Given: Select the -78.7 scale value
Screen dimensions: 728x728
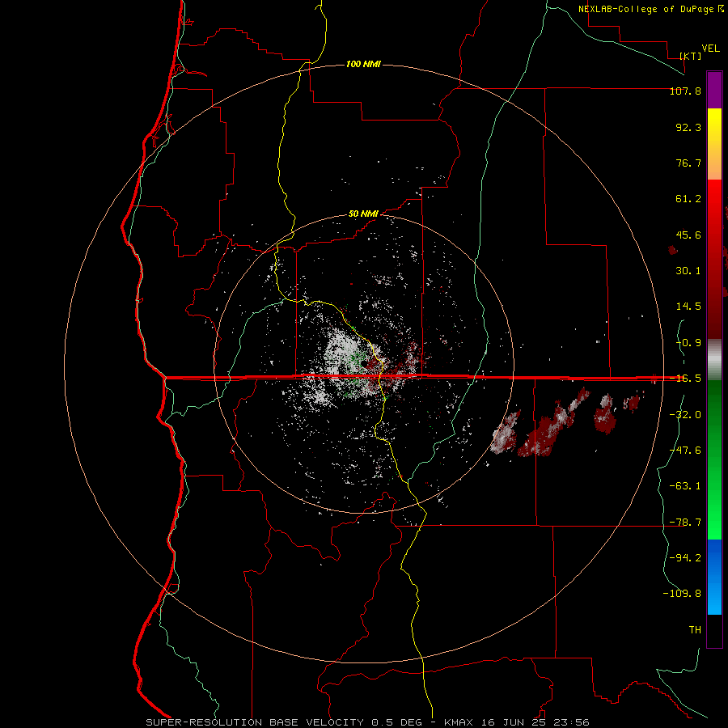Looking at the screenshot, I should pyautogui.click(x=685, y=523).
